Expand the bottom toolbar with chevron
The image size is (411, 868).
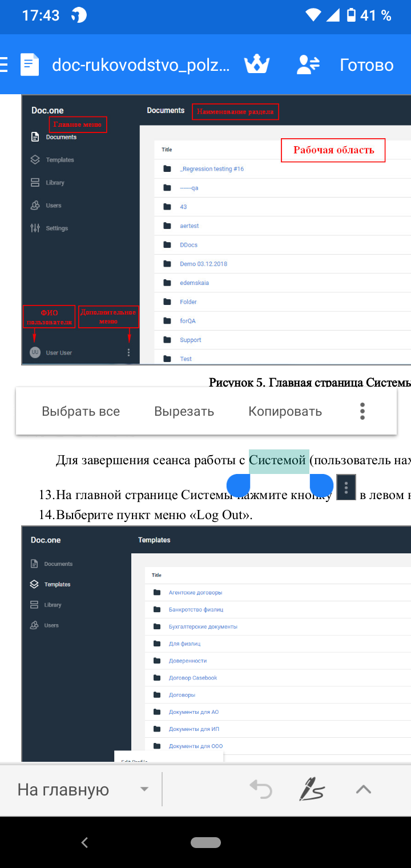pyautogui.click(x=364, y=790)
